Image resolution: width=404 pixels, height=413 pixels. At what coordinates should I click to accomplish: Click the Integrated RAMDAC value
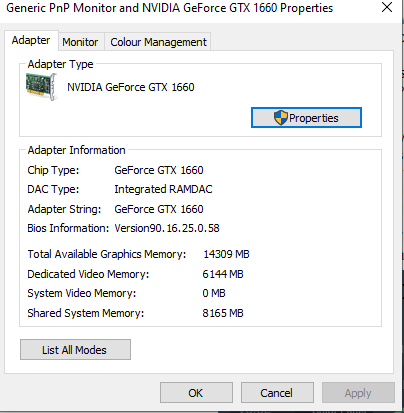click(x=163, y=189)
